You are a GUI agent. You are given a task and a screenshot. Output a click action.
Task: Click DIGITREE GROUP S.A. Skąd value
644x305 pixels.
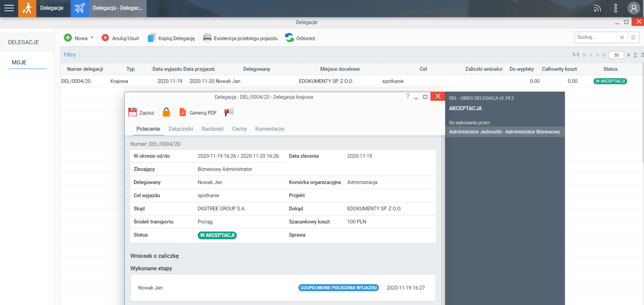[x=222, y=209]
